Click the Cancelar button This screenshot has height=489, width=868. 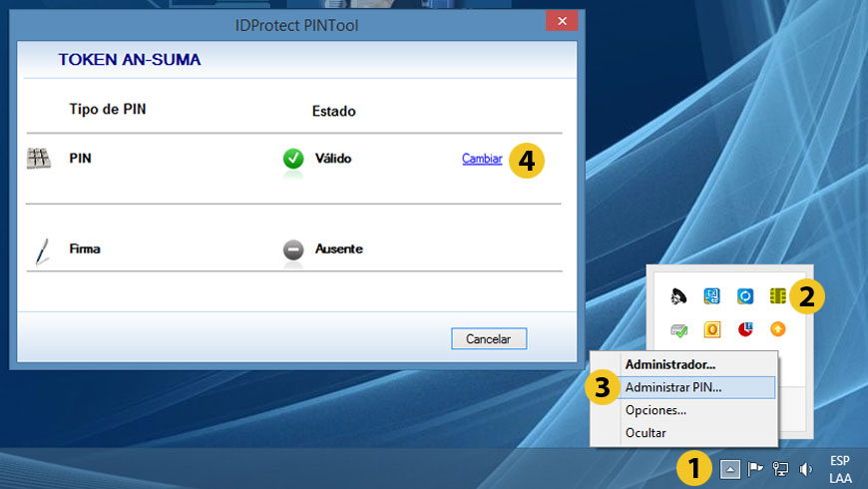pyautogui.click(x=489, y=339)
